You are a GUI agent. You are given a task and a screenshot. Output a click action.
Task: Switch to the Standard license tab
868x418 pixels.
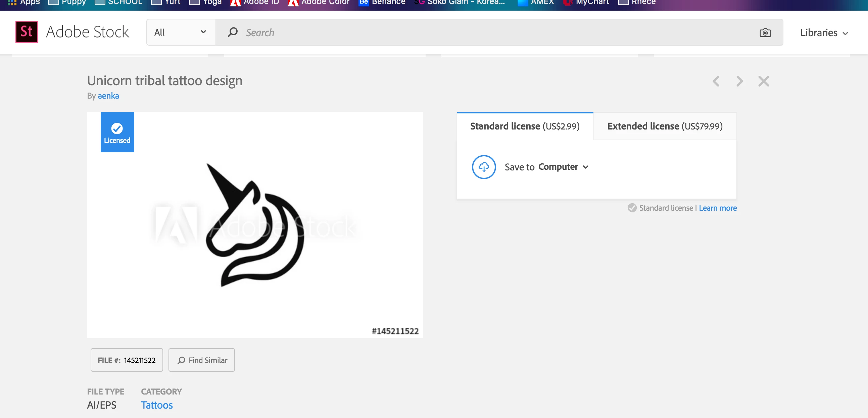(525, 126)
